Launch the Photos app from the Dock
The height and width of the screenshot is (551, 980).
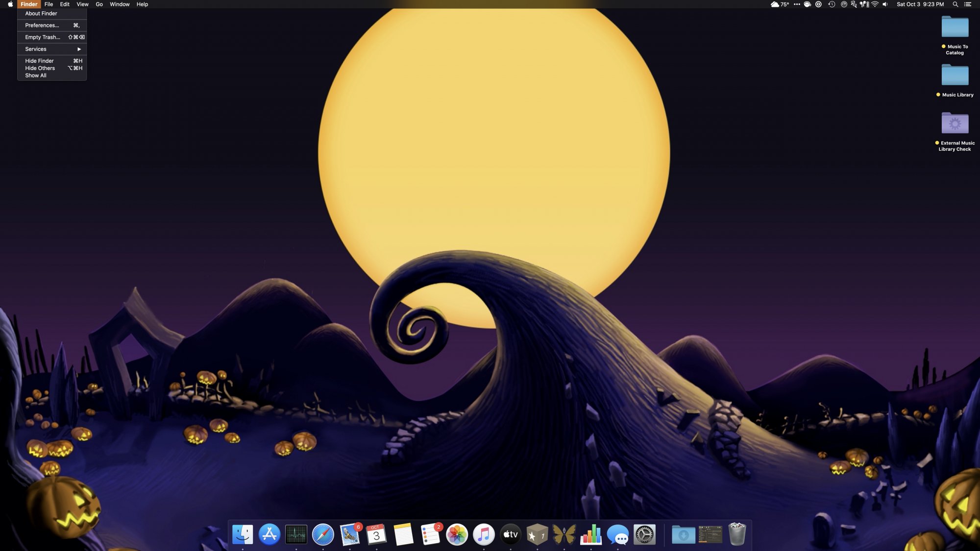pos(457,534)
